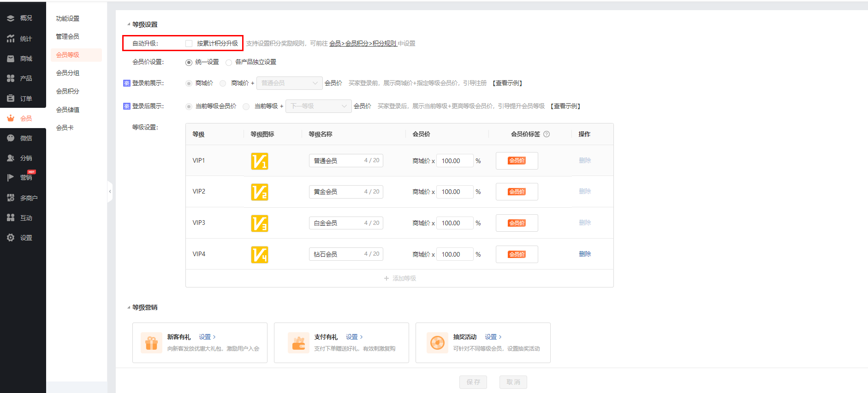The image size is (868, 393).
Task: Click the 取消 button
Action: coord(513,382)
